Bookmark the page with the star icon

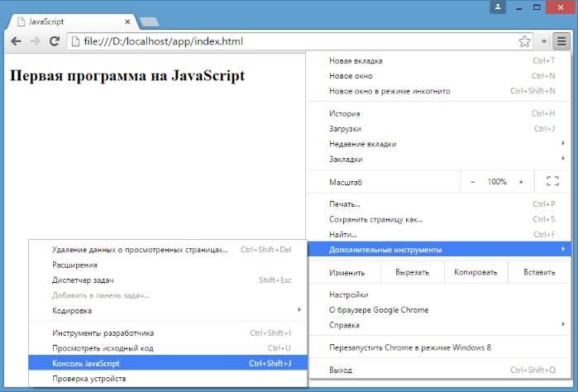tap(524, 41)
